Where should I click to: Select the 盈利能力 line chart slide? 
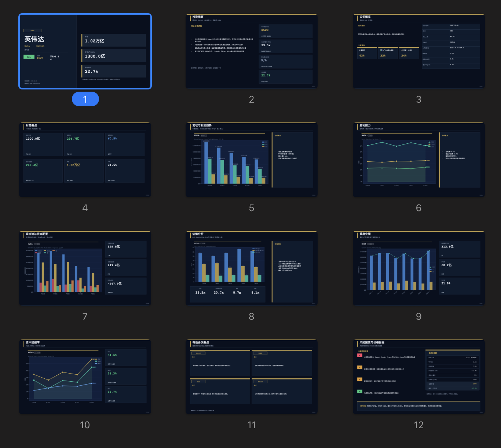[418, 160]
